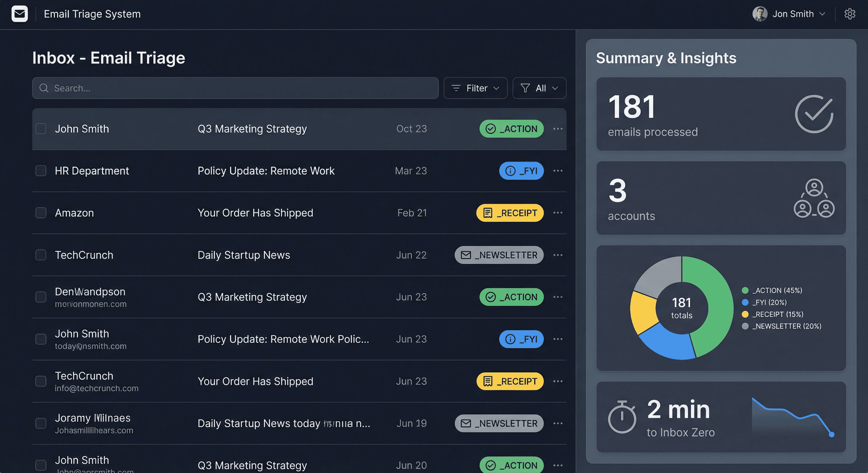
Task: Open Policy Update: Remote Work email subject
Action: [266, 171]
